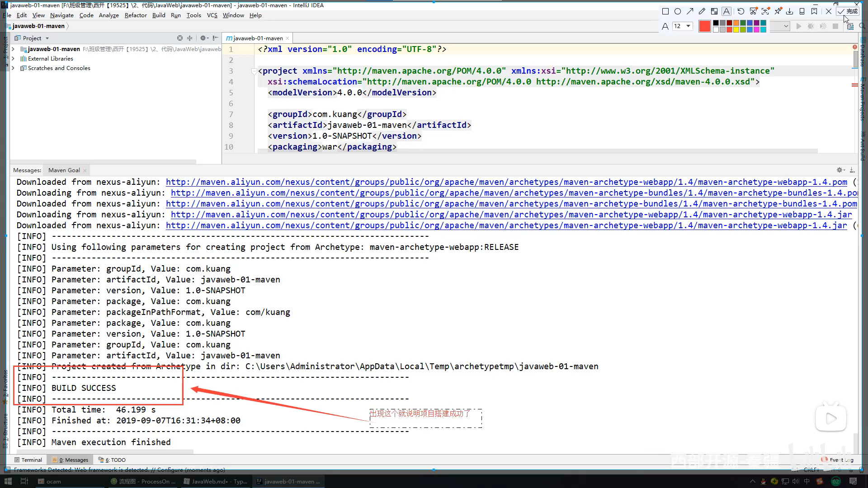Select the pencil drawing tool
The height and width of the screenshot is (488, 868).
point(702,11)
